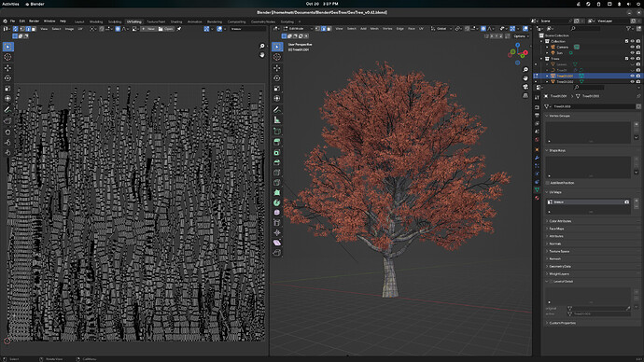Toggle visibility eye for Tree01.002
This screenshot has height=362, width=644.
pos(633,82)
